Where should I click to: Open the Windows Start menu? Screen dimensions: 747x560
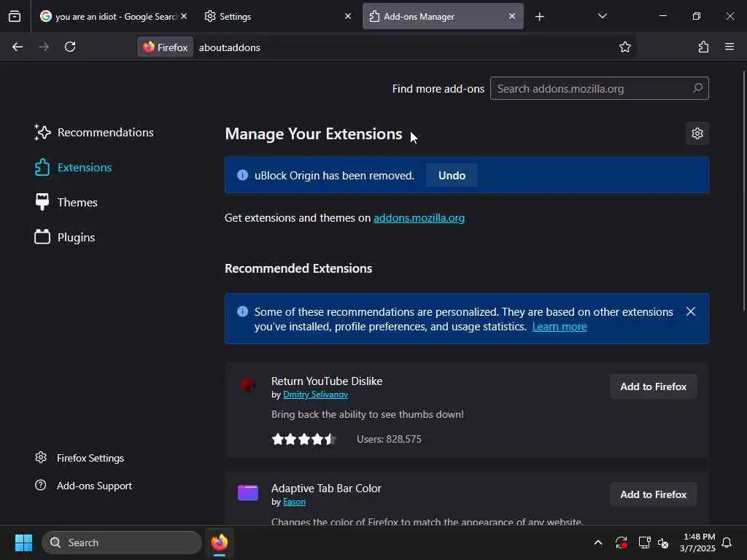coord(23,542)
